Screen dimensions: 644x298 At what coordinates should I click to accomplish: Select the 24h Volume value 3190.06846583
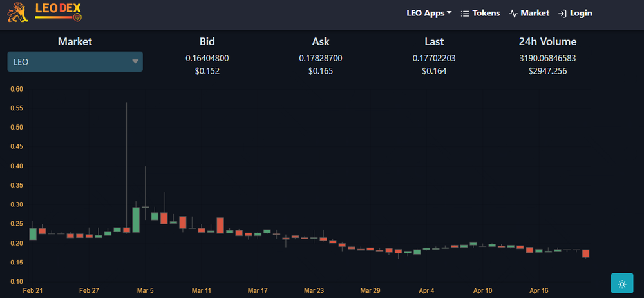coord(547,59)
